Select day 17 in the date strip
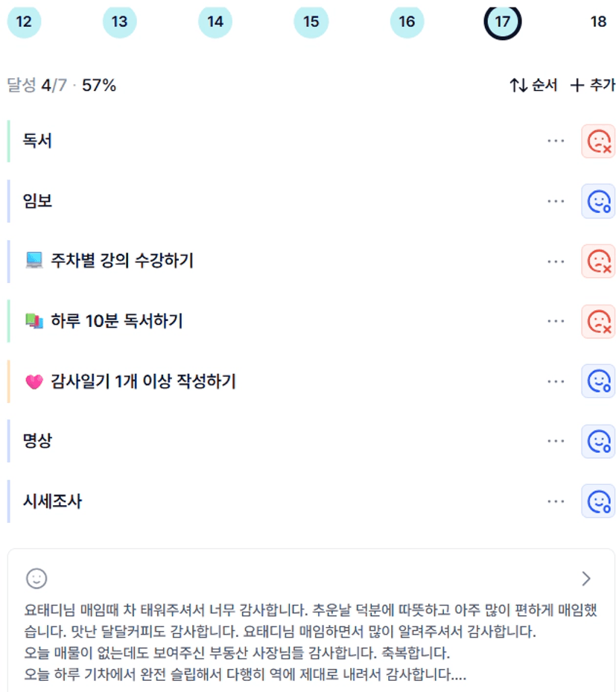Image resolution: width=616 pixels, height=692 pixels. tap(502, 22)
